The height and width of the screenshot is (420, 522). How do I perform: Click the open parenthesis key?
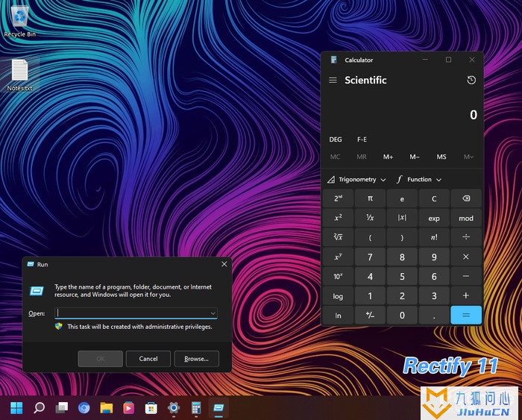coord(370,237)
